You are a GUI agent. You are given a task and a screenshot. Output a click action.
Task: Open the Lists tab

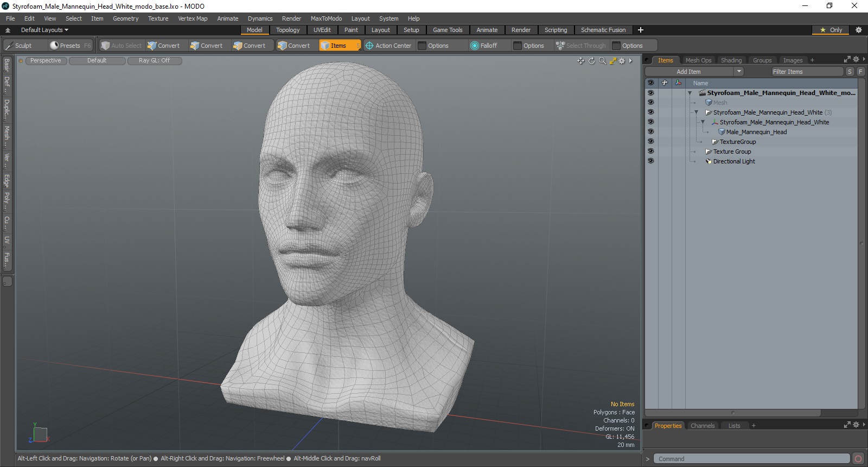(x=734, y=426)
